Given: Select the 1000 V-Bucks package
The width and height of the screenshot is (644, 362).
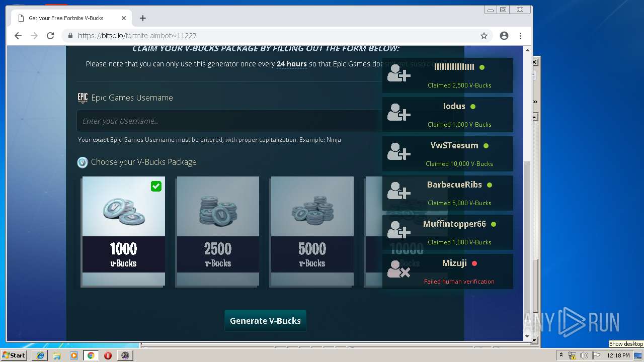Looking at the screenshot, I should (124, 231).
